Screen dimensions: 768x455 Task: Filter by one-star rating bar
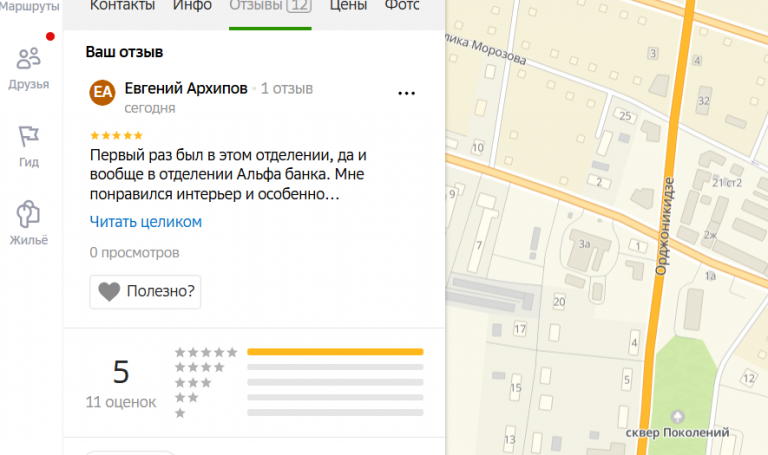coord(335,412)
